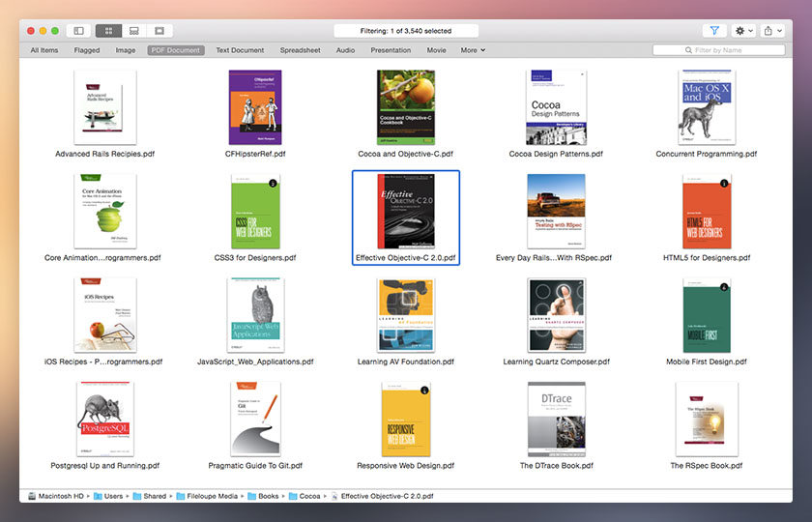This screenshot has width=812, height=522.
Task: Select the DTrace Book.pdf thumbnail
Action: (556, 419)
